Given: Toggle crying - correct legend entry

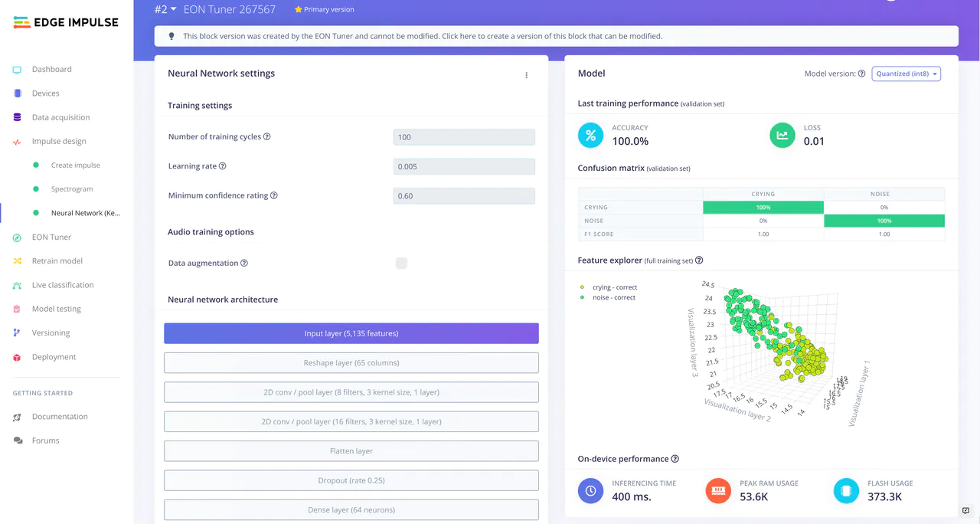Looking at the screenshot, I should coord(609,288).
